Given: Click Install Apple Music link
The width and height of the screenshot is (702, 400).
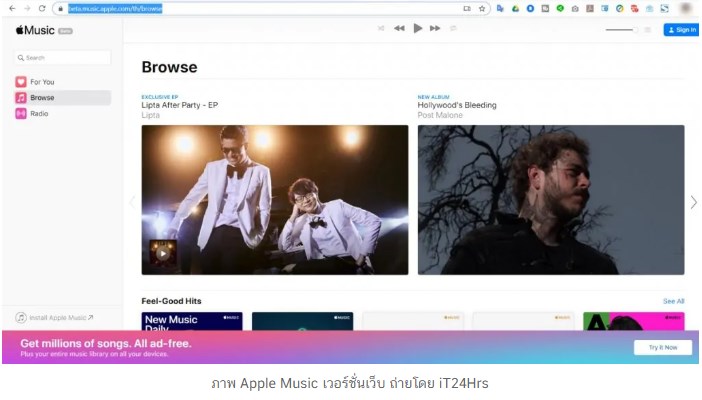Looking at the screenshot, I should (x=55, y=318).
